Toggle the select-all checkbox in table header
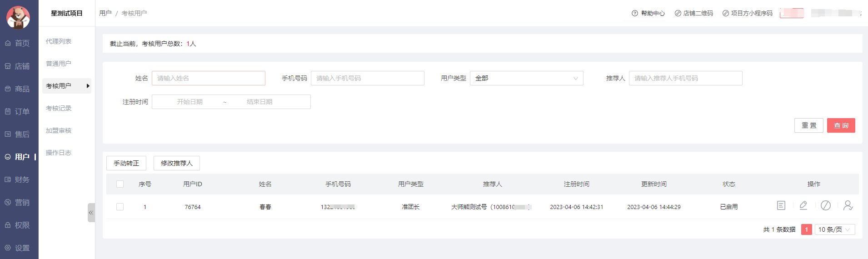Viewport: 868px width, 259px height. (120, 184)
